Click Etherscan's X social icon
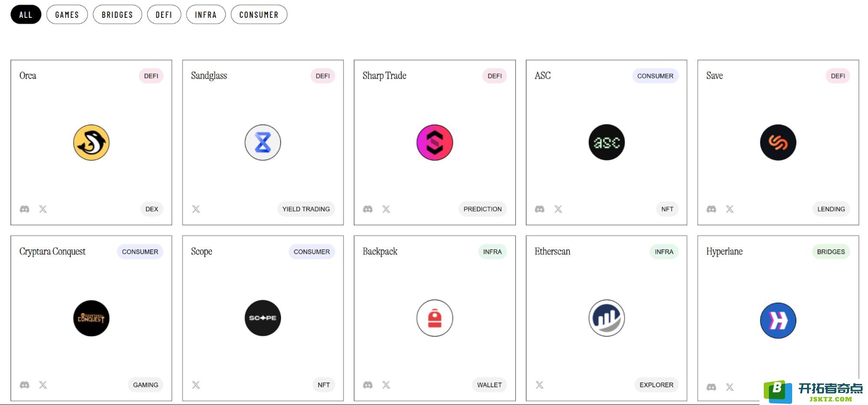The width and height of the screenshot is (868, 405). click(x=539, y=385)
